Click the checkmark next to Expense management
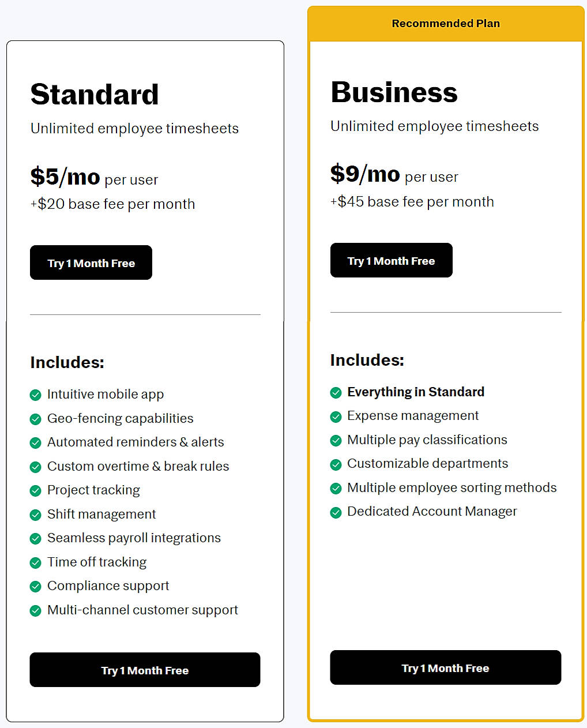The height and width of the screenshot is (728, 587). point(336,416)
